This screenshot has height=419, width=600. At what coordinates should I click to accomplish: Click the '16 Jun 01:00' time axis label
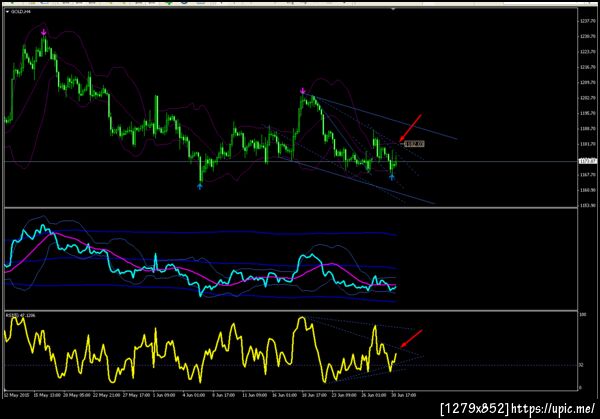[x=284, y=395]
